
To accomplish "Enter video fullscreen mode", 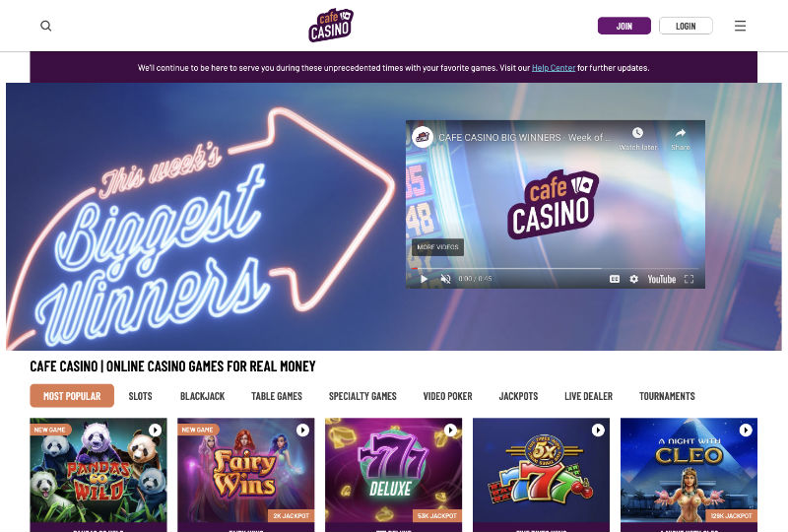I will [x=689, y=279].
